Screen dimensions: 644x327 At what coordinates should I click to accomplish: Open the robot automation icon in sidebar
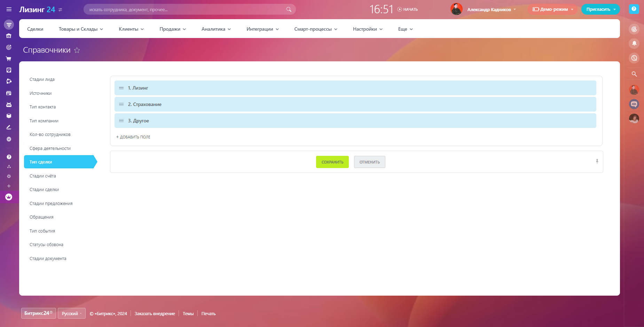pos(9,105)
